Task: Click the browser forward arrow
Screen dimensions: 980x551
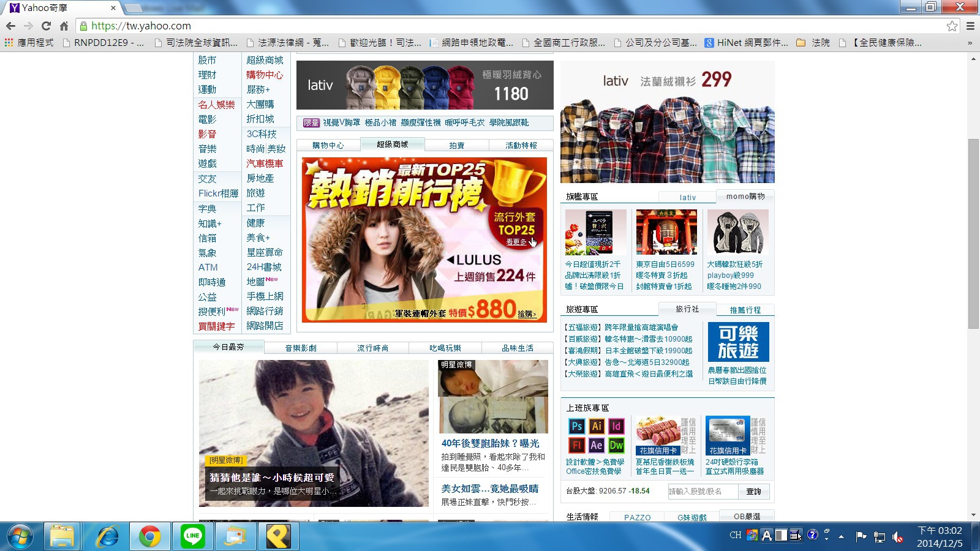Action: [x=28, y=26]
